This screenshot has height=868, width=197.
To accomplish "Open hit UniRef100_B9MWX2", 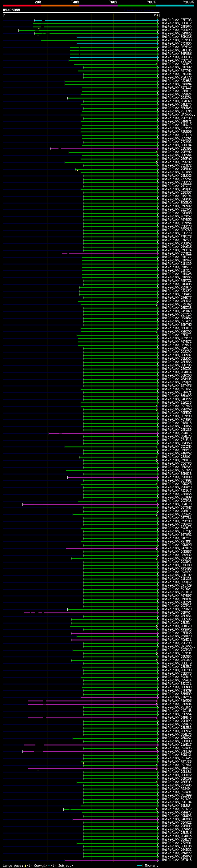I will point(176,33).
